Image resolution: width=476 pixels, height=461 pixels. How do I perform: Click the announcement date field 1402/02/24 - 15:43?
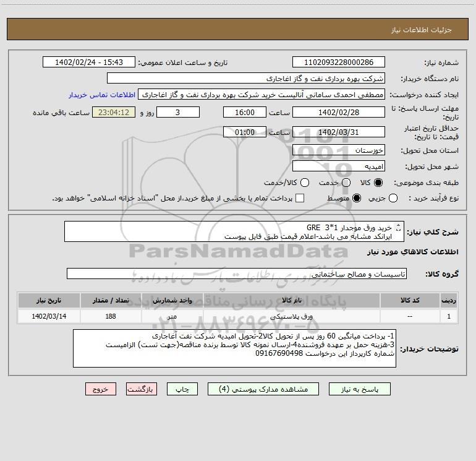tap(89, 62)
